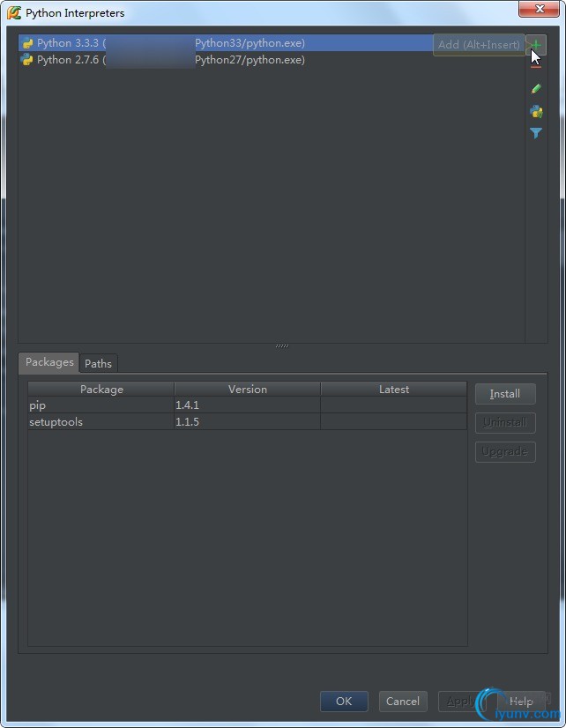Viewport: 566px width, 728px height.
Task: Select the pip package row
Action: [x=248, y=405]
